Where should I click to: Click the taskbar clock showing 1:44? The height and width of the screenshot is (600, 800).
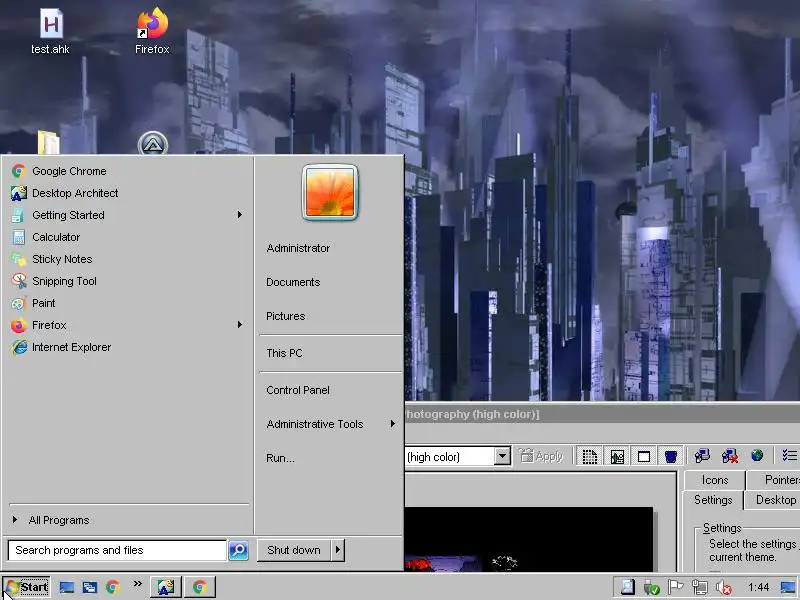point(758,587)
